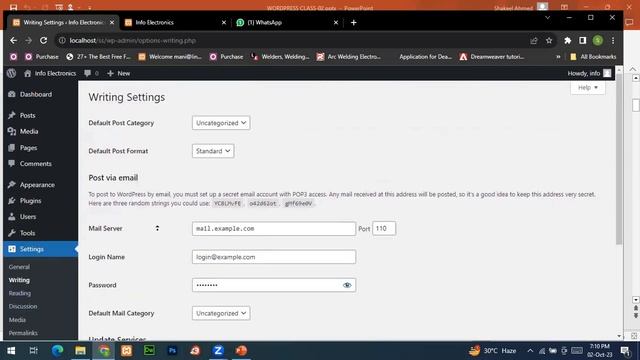
Task: Open Dreamweaver tutori... bookmark
Action: tap(492, 57)
